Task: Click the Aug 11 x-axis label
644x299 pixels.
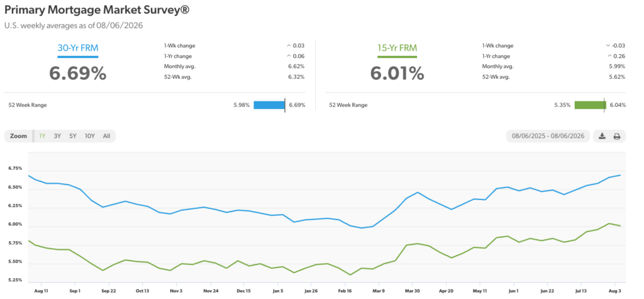Action: tap(41, 290)
